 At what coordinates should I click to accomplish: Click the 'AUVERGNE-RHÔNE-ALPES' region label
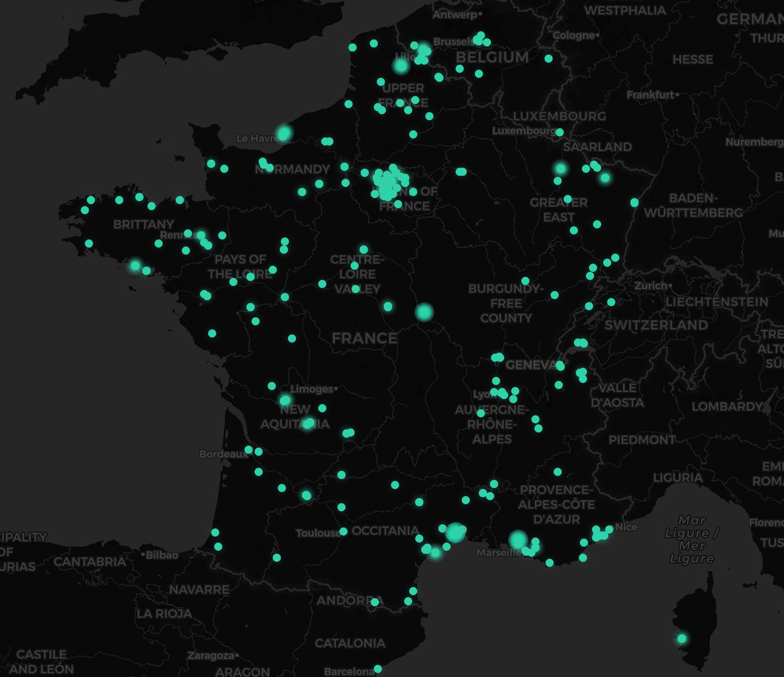(x=492, y=424)
